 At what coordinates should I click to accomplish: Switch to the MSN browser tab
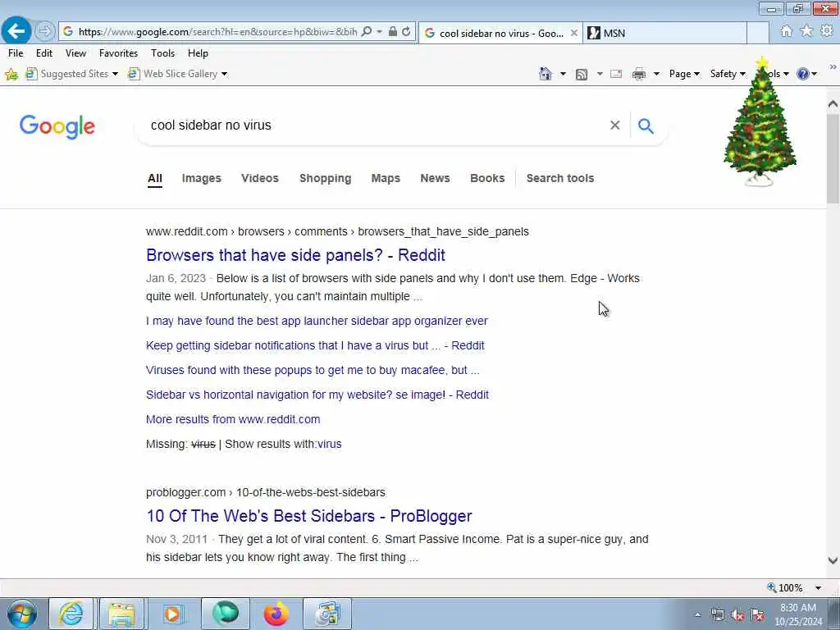tap(664, 33)
